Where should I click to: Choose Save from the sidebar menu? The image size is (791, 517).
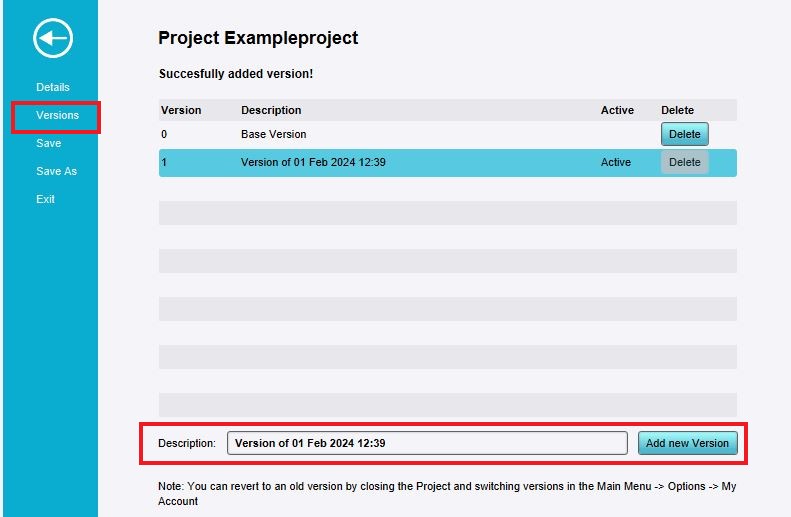[x=49, y=143]
